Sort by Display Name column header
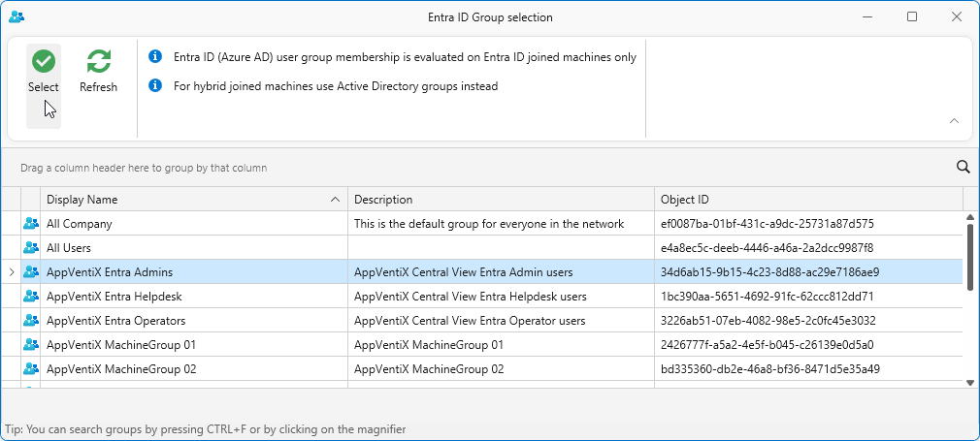Screen dimensions: 980x441 [194, 200]
